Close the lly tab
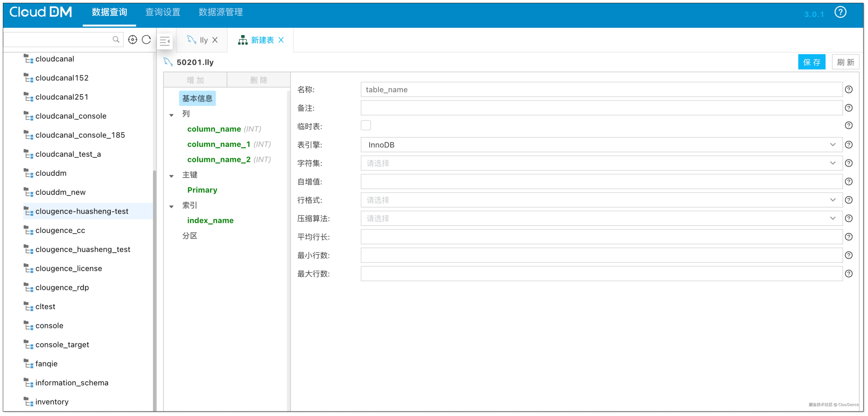 (x=215, y=40)
